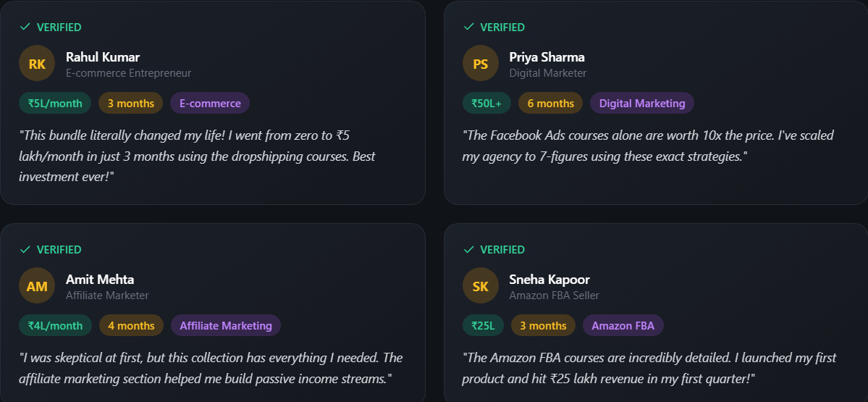Select the ₹5L/month earnings tag

pos(55,103)
